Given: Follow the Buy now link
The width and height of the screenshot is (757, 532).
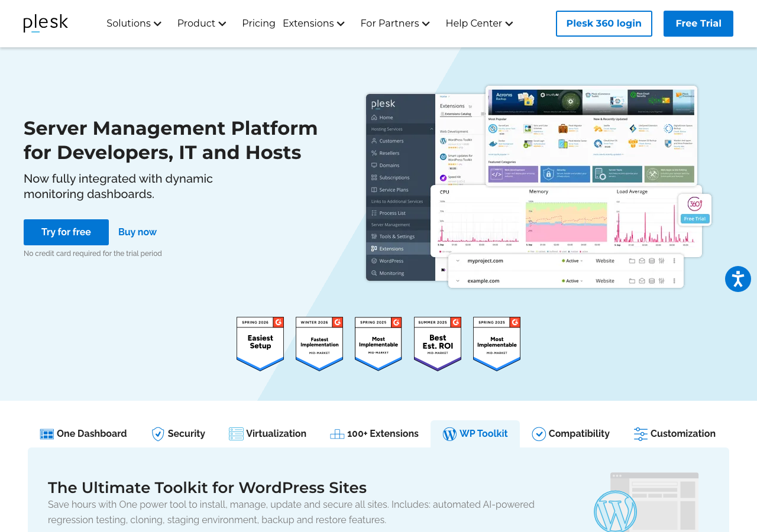Looking at the screenshot, I should point(138,232).
